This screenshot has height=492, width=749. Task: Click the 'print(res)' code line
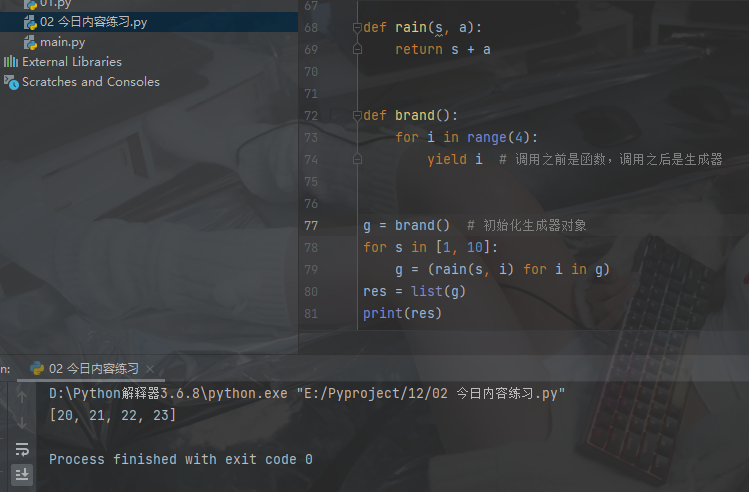[x=402, y=313]
